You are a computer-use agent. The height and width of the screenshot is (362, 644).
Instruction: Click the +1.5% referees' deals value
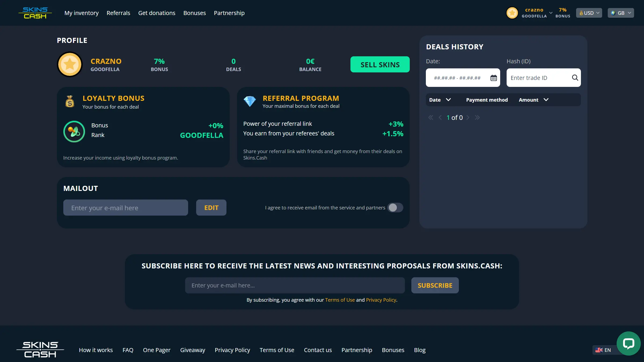pyautogui.click(x=393, y=134)
